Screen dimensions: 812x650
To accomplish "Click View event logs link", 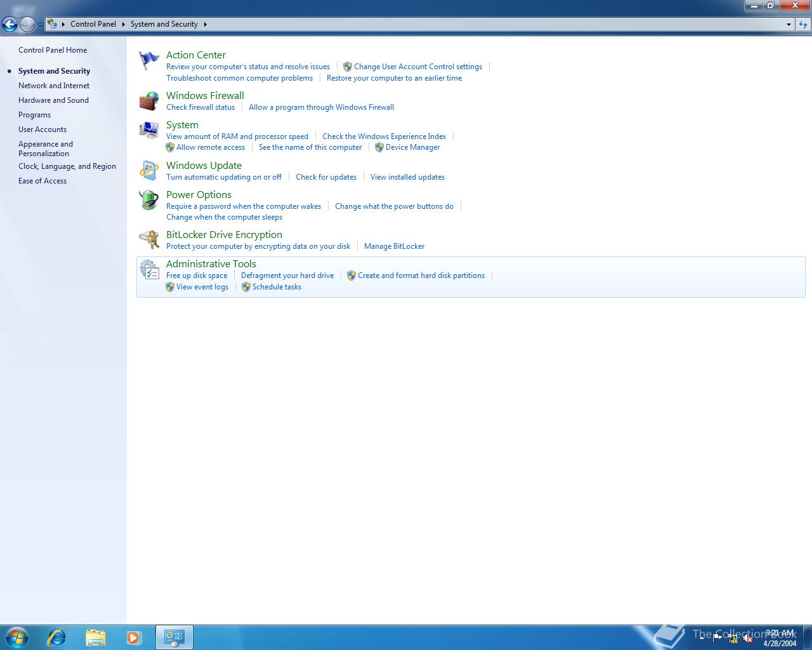I will click(x=202, y=287).
